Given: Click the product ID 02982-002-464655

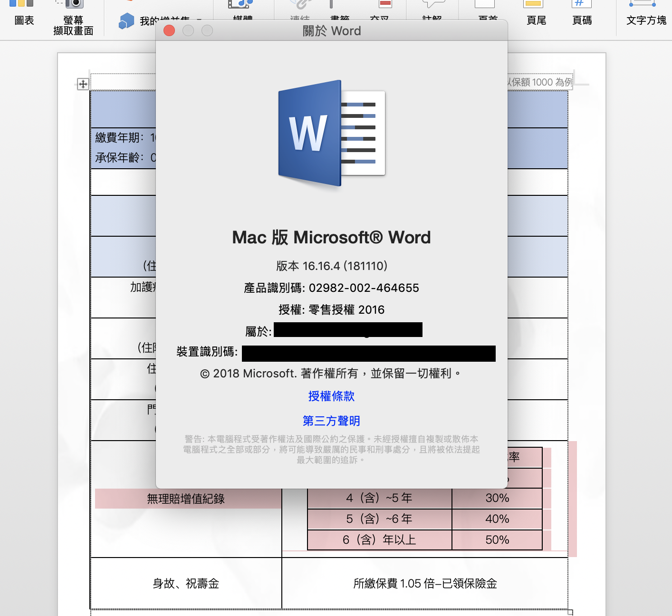Looking at the screenshot, I should coord(364,288).
